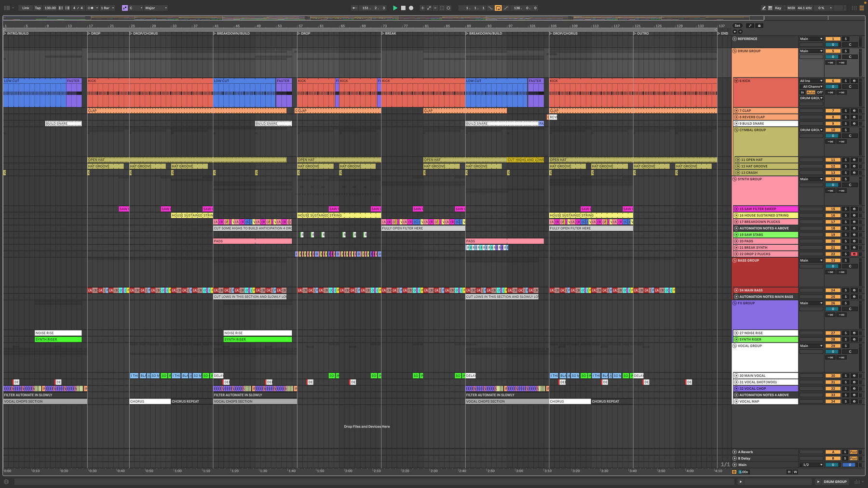Fold the VOCAL GROUP track
Screen dimensions: 868x488
click(735, 346)
